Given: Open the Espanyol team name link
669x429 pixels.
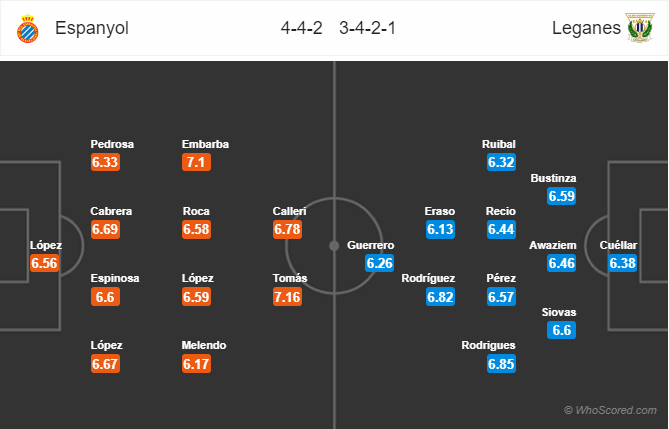Looking at the screenshot, I should 92,28.
